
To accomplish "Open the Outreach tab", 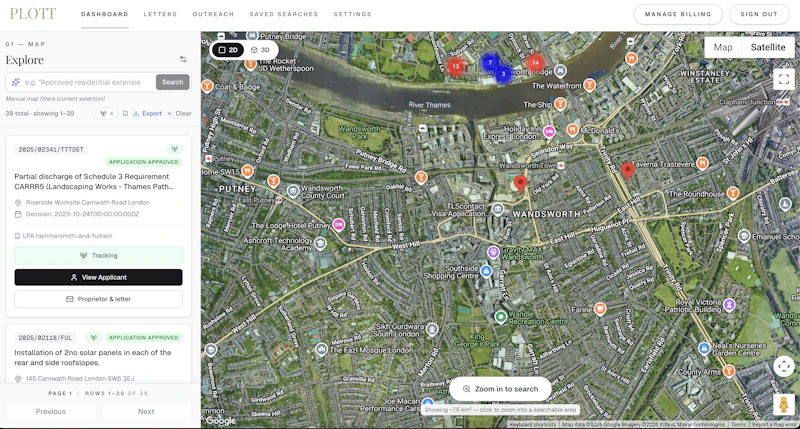I will point(213,14).
